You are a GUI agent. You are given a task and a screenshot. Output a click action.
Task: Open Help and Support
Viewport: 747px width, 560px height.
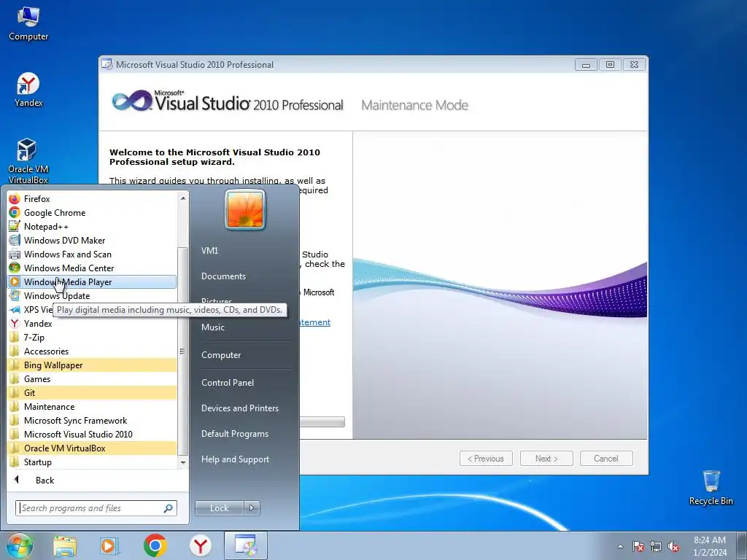[236, 459]
